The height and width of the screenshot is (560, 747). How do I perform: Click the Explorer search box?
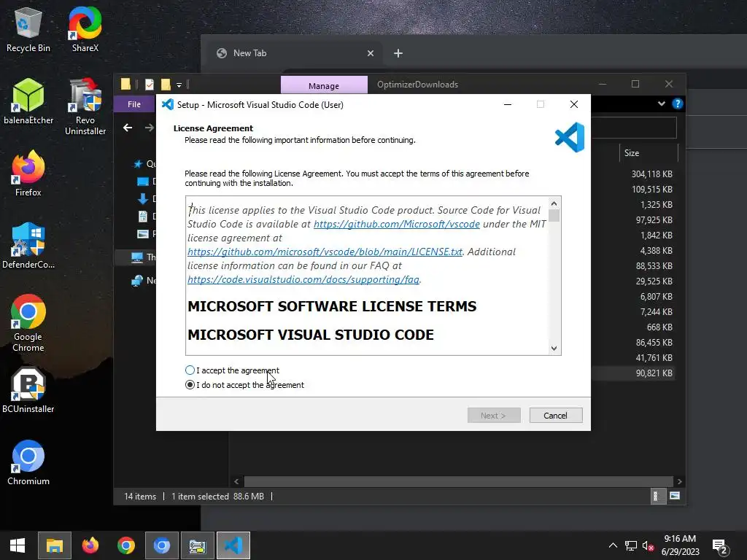(634, 128)
